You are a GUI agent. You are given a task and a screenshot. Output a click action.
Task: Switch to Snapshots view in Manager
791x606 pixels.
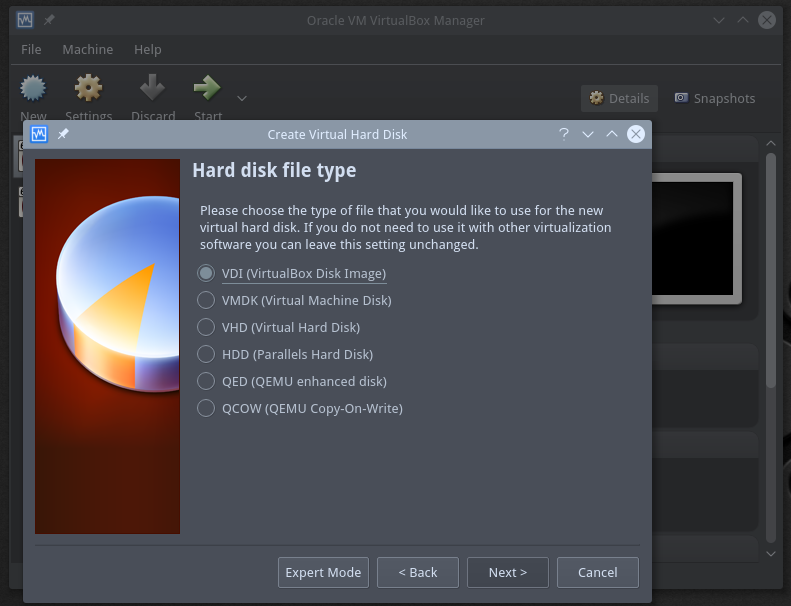tap(715, 98)
